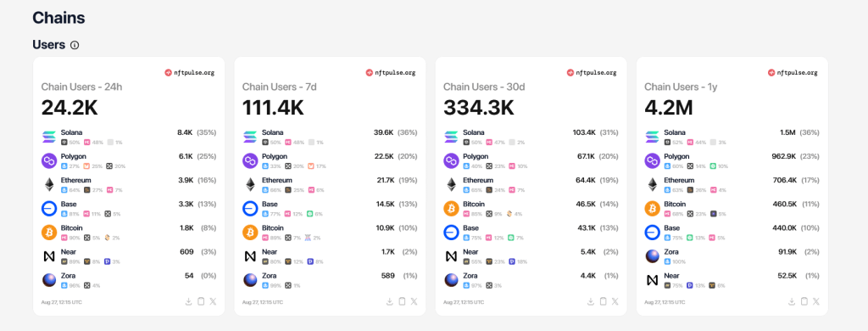Copy the Chain Users 30d card
Screen dimensions: 868x331
coord(603,301)
